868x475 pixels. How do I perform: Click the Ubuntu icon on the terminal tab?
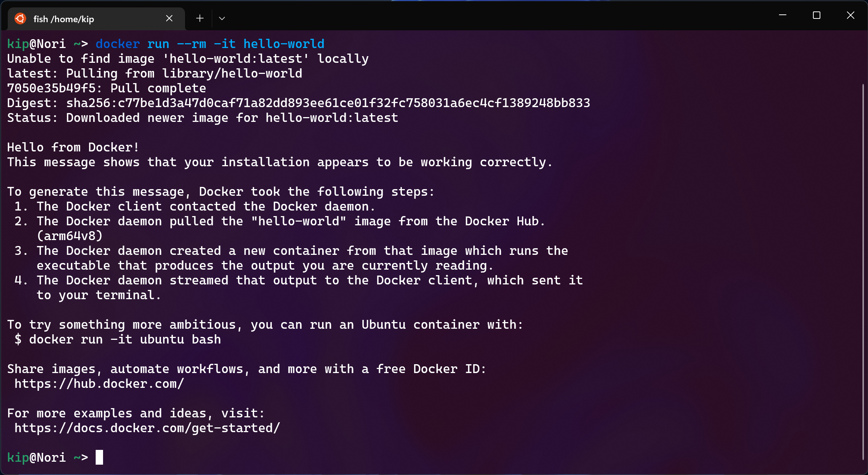20,18
